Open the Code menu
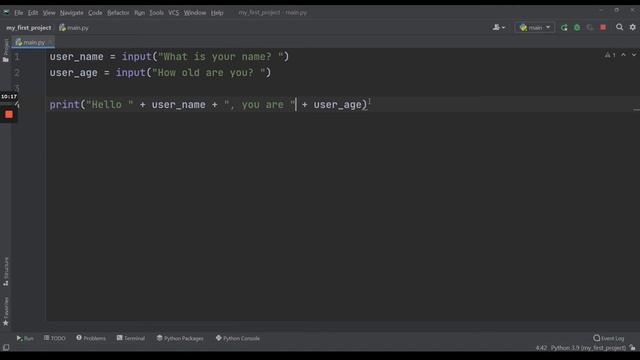Image resolution: width=640 pixels, height=360 pixels. pos(95,13)
